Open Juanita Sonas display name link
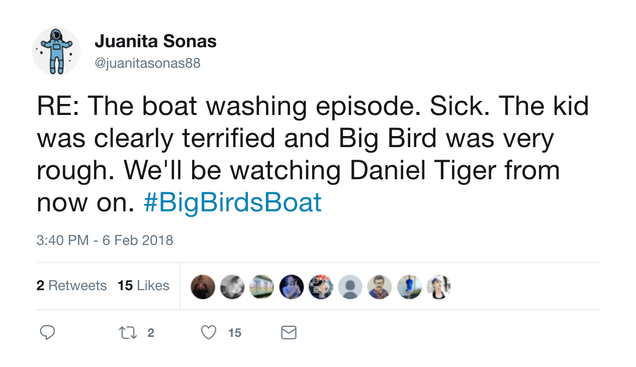 [x=155, y=41]
